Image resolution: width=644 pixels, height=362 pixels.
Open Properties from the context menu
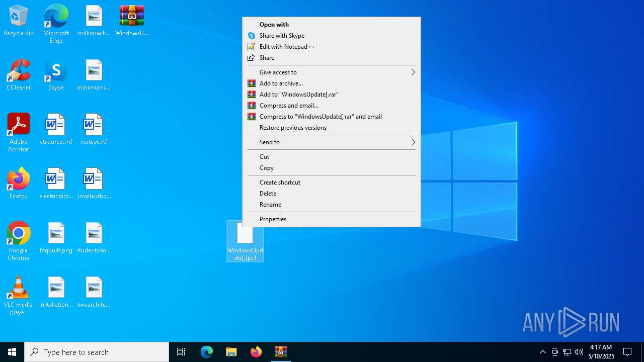332,219
